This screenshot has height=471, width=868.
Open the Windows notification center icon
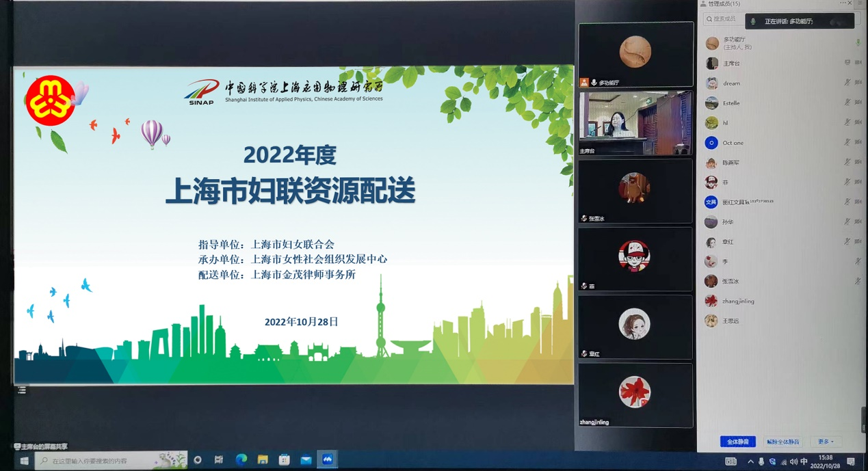click(x=851, y=461)
